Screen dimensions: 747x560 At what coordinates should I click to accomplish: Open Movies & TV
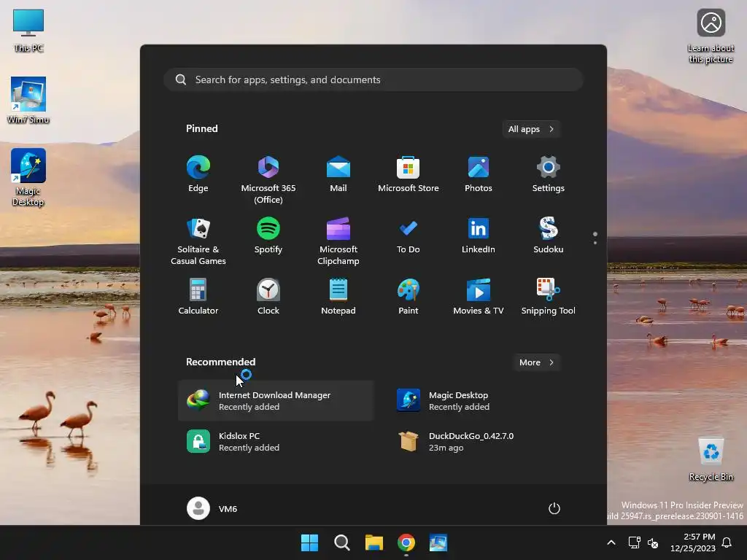(x=479, y=296)
